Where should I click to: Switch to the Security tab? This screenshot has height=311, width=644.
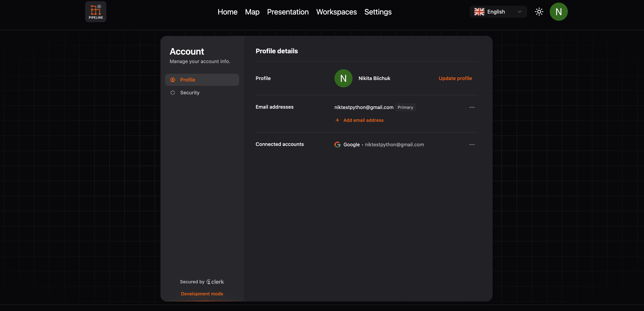[202, 93]
